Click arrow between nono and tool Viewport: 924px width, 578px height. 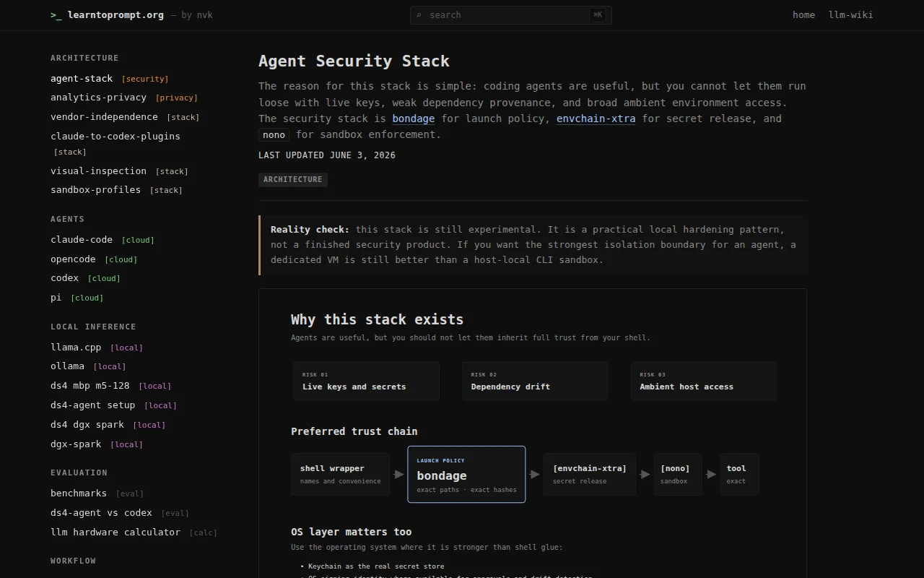click(x=711, y=475)
